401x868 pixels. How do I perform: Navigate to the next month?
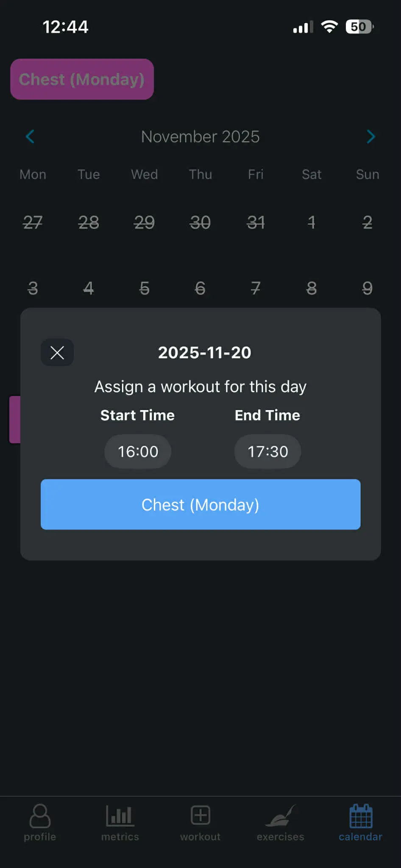371,137
